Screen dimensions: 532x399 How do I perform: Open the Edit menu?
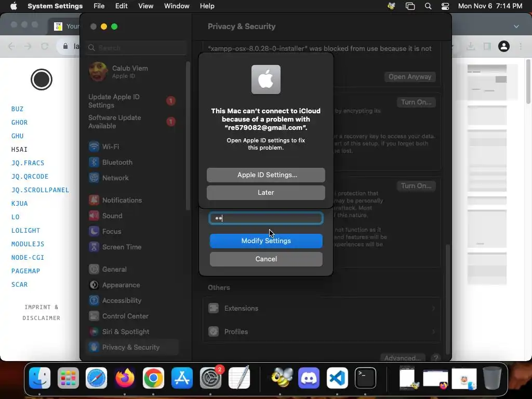pos(121,6)
